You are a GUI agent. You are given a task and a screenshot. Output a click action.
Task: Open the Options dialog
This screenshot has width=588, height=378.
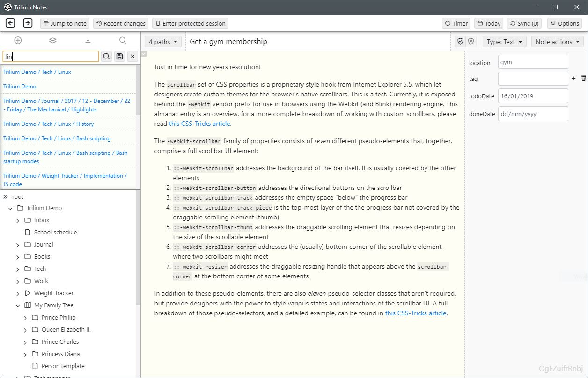[x=565, y=23]
